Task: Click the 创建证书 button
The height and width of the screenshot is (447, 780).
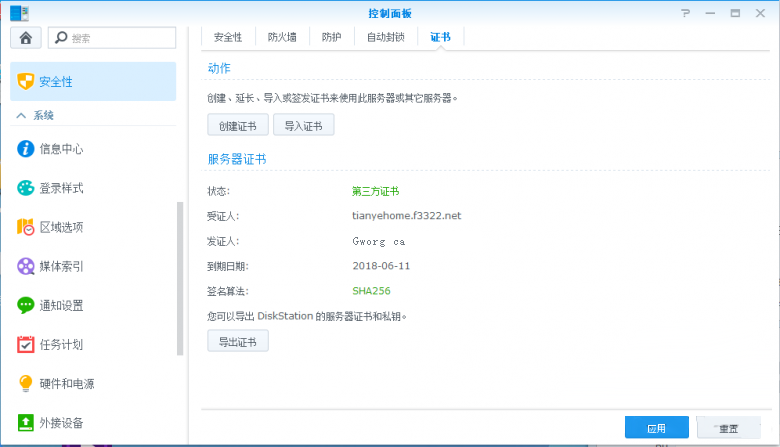Action: point(238,126)
